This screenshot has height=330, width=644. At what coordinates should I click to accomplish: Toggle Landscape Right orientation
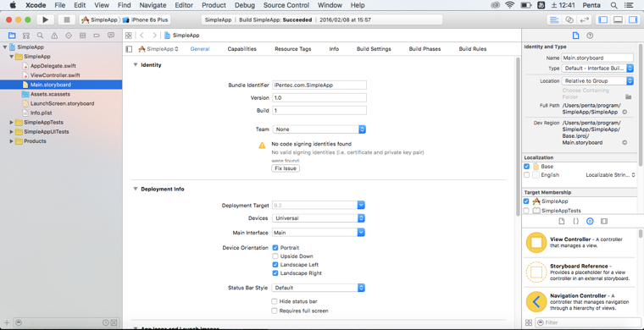pyautogui.click(x=275, y=273)
